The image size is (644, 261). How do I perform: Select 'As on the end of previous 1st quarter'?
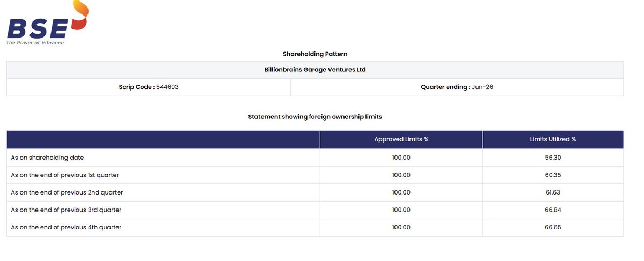point(65,175)
